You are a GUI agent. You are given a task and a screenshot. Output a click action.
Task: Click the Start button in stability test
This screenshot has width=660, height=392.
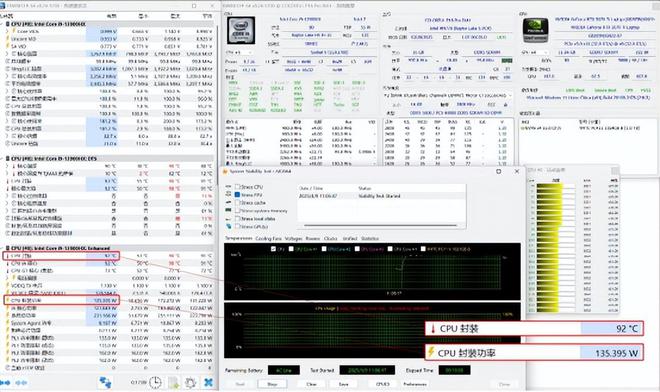pyautogui.click(x=240, y=384)
